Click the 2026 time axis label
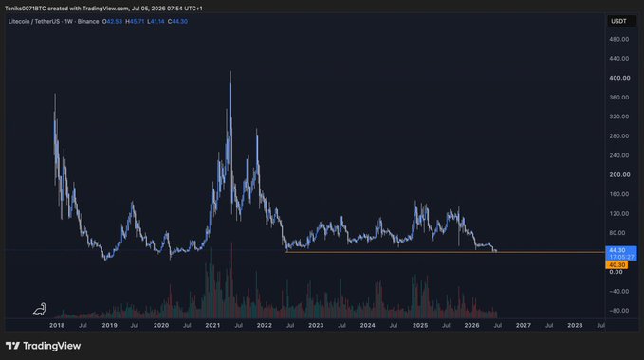644x360 pixels. tap(471, 325)
